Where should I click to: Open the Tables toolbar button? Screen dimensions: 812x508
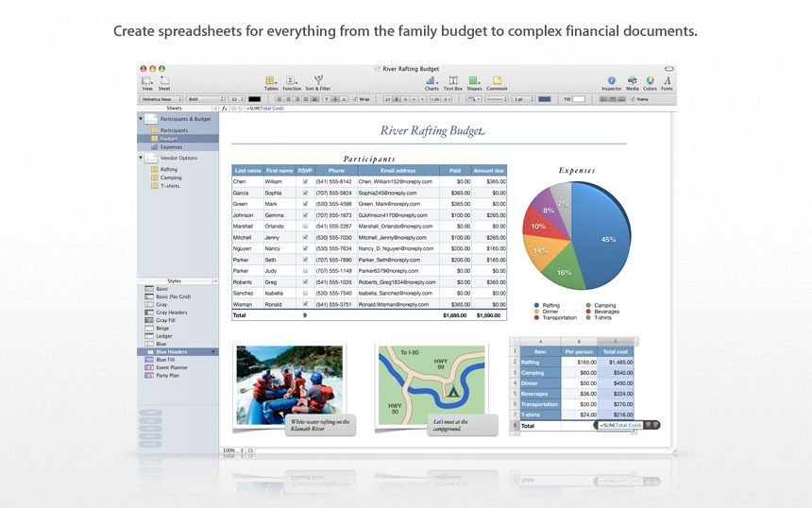coord(271,83)
